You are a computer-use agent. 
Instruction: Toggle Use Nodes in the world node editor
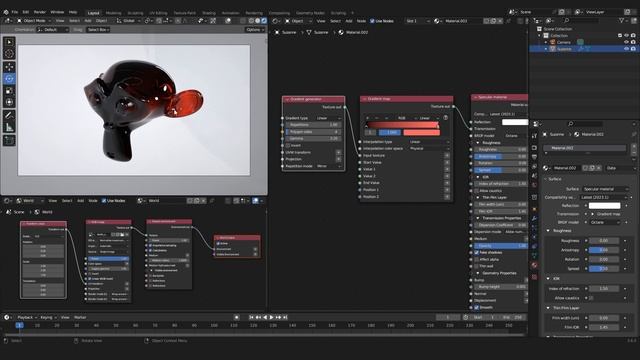[x=104, y=200]
